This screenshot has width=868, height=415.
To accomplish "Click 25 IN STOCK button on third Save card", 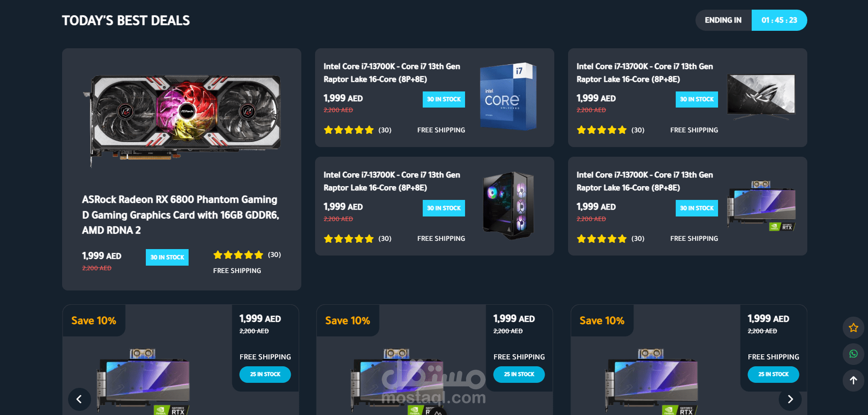I will click(x=773, y=375).
